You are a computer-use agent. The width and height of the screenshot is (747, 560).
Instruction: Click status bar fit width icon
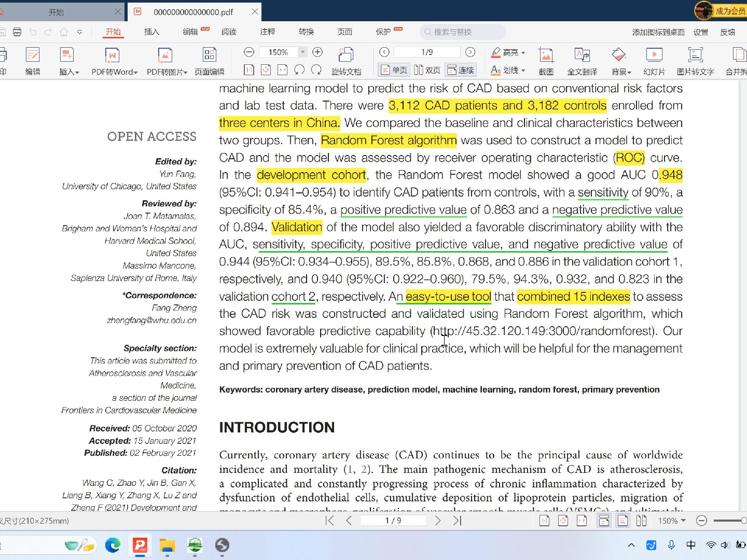582,521
